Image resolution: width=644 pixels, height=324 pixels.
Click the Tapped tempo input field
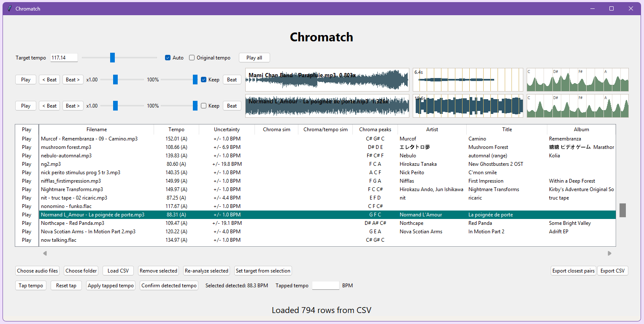tap(325, 286)
